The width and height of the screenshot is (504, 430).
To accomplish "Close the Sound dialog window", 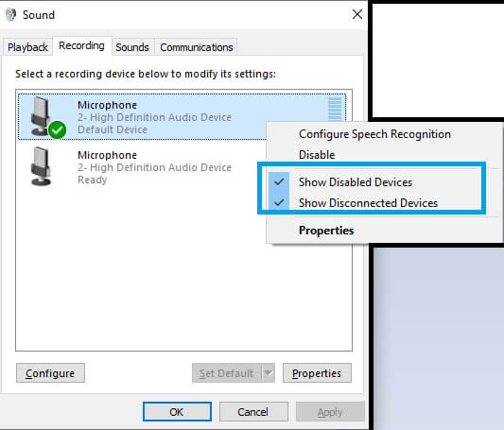I will [357, 14].
